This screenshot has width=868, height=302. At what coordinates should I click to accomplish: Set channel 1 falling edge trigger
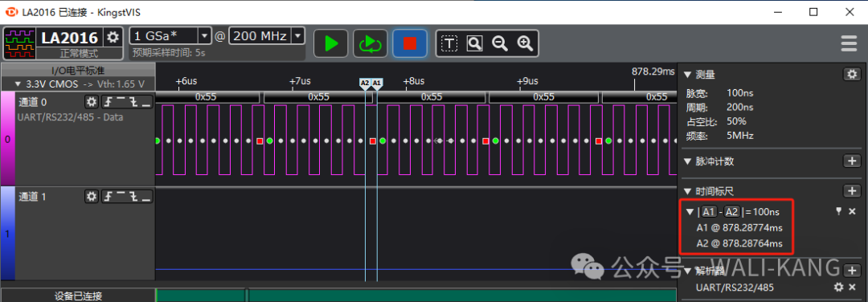point(133,196)
